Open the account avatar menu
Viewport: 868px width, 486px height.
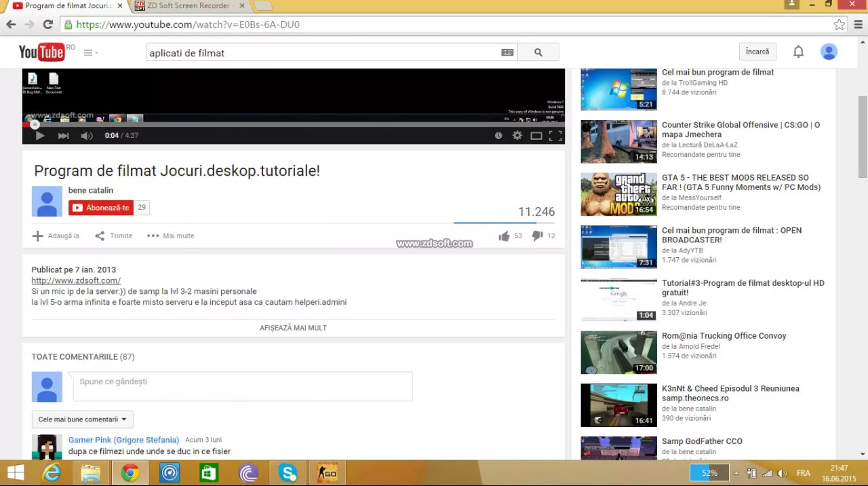[x=829, y=52]
